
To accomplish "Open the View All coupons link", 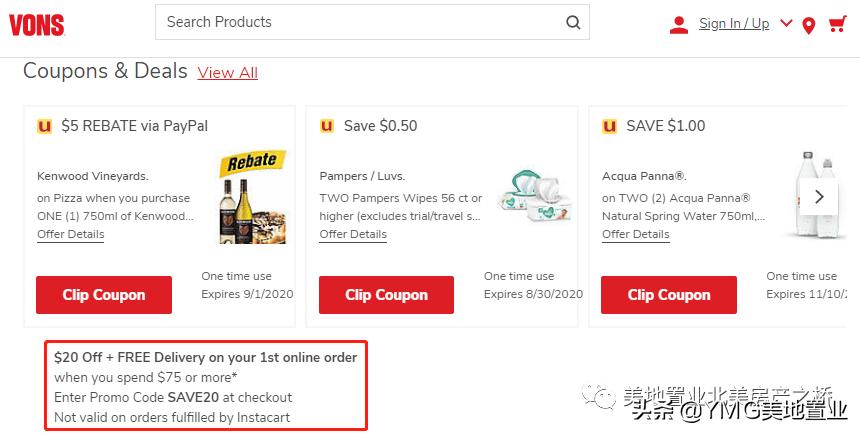I will point(228,73).
